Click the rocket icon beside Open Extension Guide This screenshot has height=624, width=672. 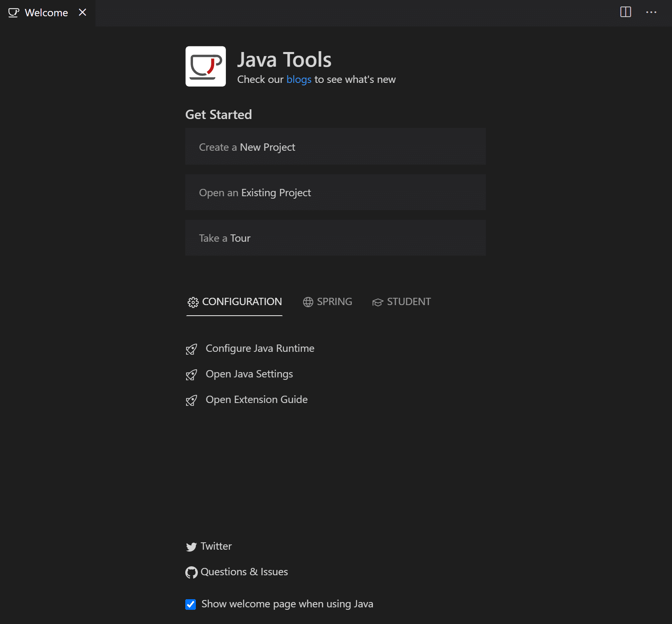pos(191,401)
